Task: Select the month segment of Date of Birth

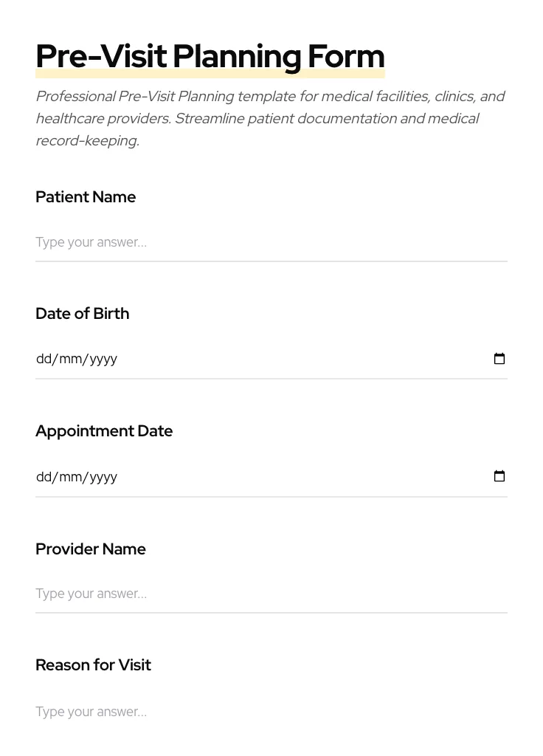Action: click(x=70, y=360)
